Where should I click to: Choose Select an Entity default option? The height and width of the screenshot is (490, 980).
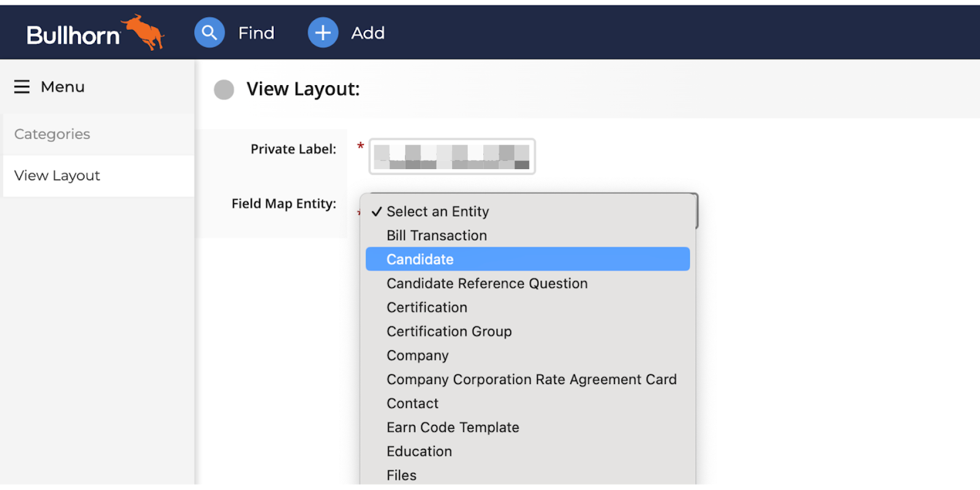click(x=437, y=212)
